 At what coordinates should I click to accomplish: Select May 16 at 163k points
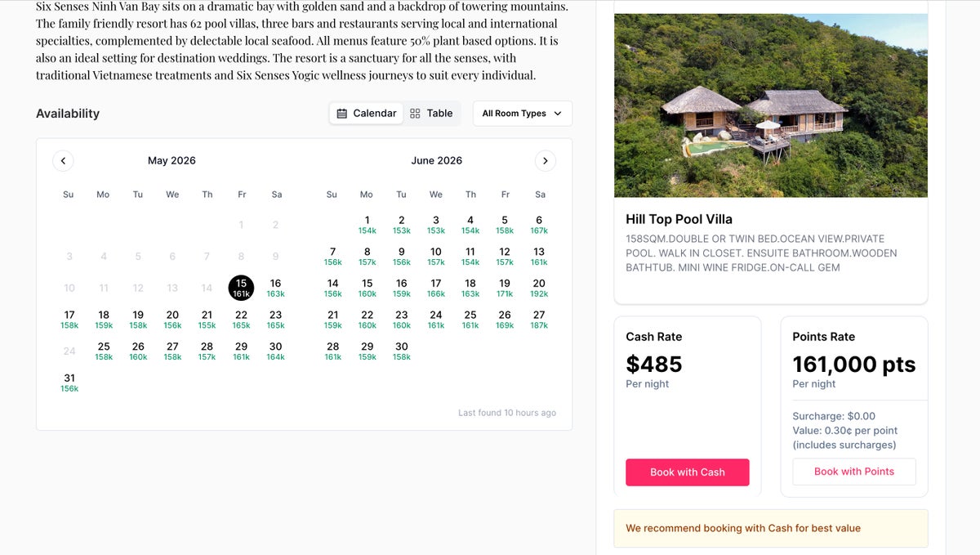[276, 288]
